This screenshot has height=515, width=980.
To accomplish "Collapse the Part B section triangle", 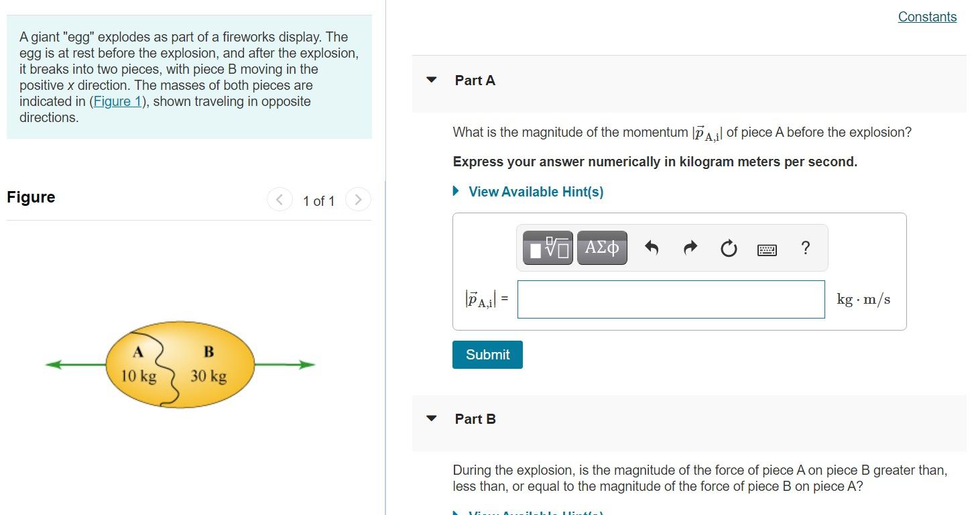I will click(431, 418).
